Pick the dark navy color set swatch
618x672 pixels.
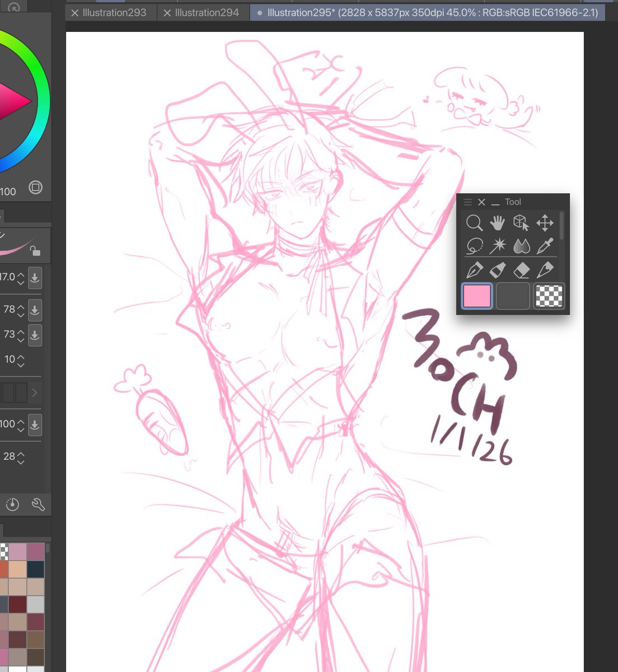click(x=35, y=569)
